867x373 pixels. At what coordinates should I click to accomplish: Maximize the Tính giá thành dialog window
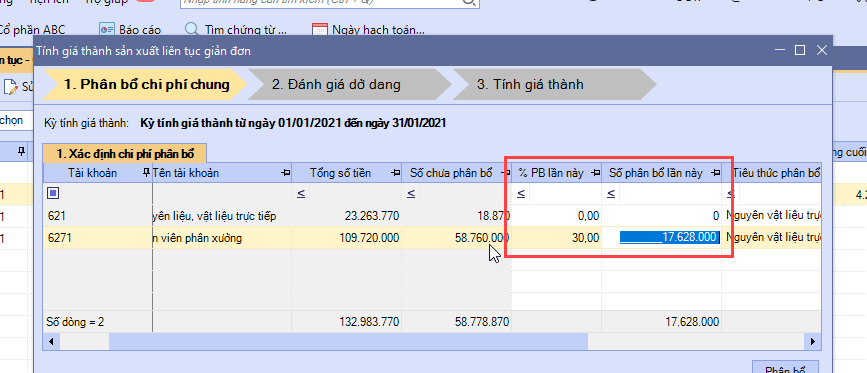[x=800, y=50]
